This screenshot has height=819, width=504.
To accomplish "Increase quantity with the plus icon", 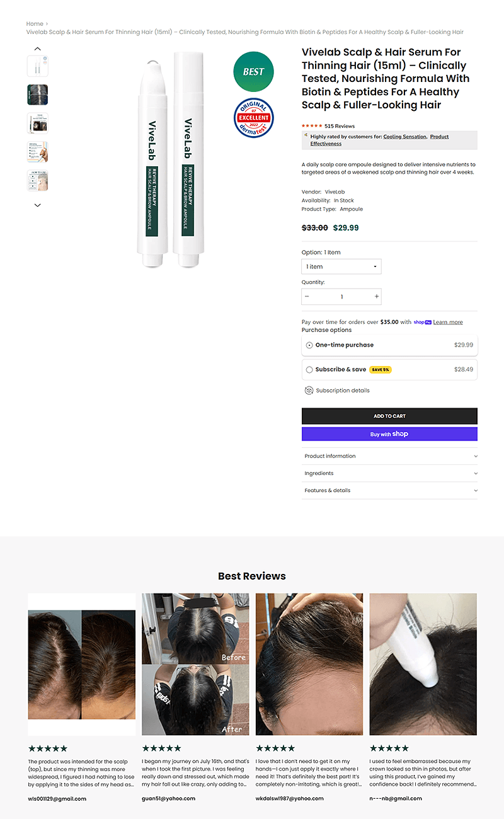I will click(377, 296).
